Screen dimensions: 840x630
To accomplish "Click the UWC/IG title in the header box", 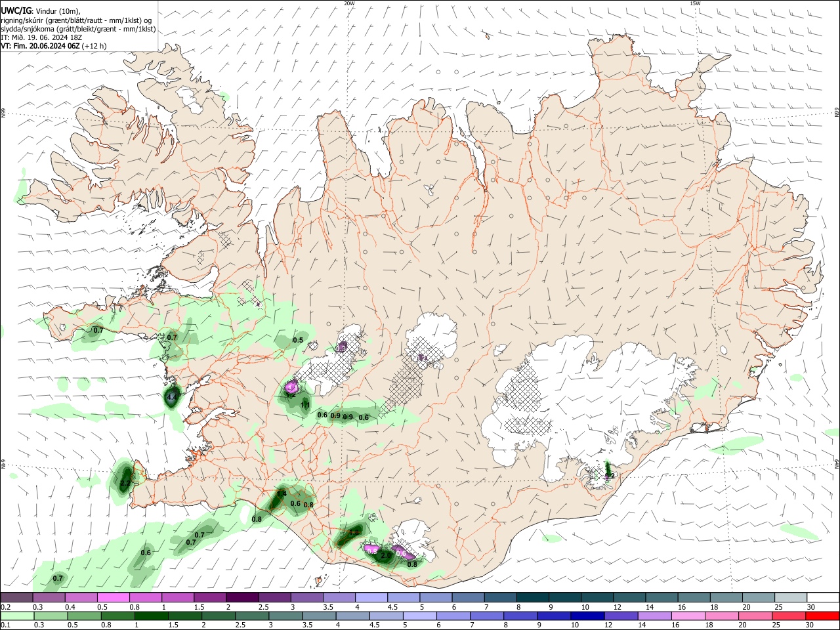I will [16, 10].
